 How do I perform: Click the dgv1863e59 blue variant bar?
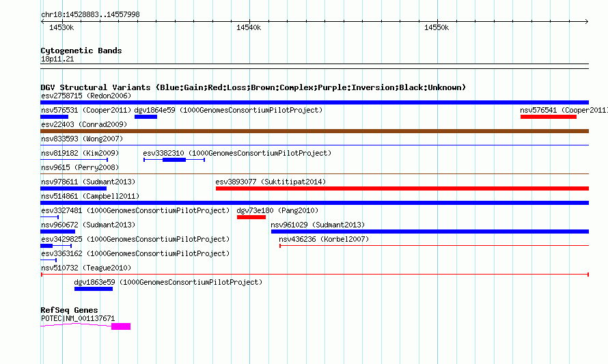(x=94, y=289)
